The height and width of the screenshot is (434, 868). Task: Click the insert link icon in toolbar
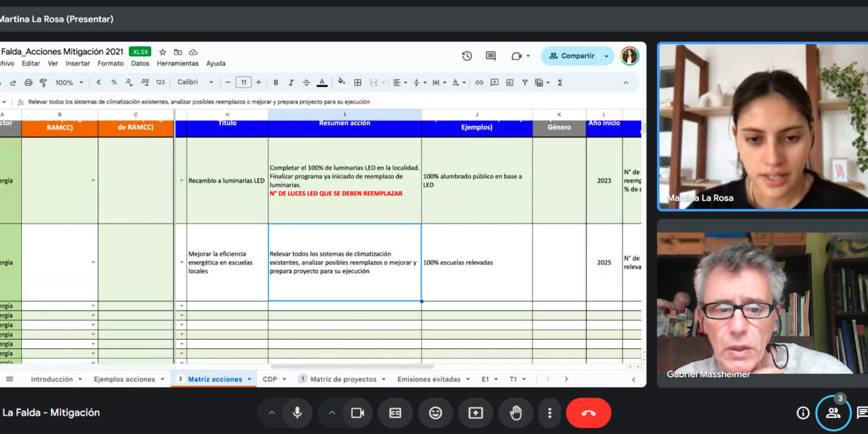tap(479, 83)
